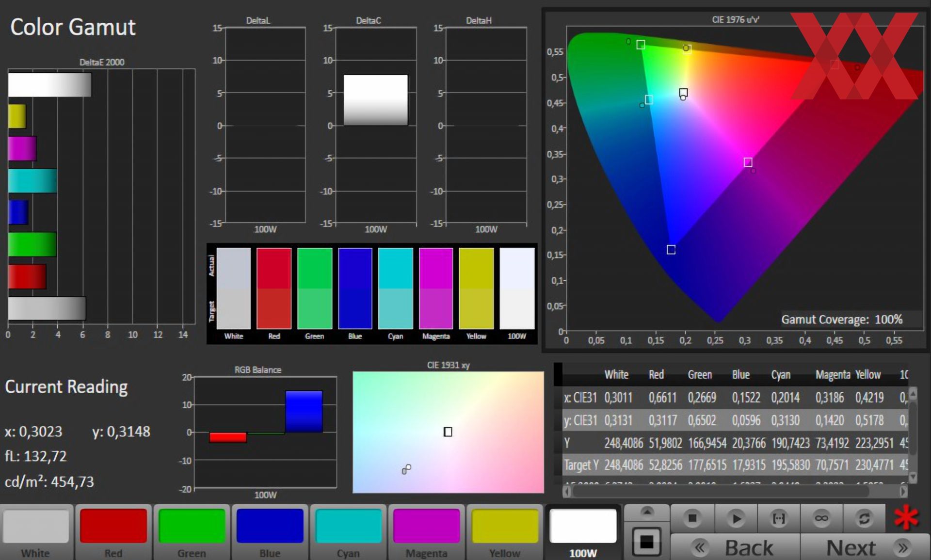The image size is (931, 560).
Task: Click the 'Target Y' row label
Action: (581, 465)
